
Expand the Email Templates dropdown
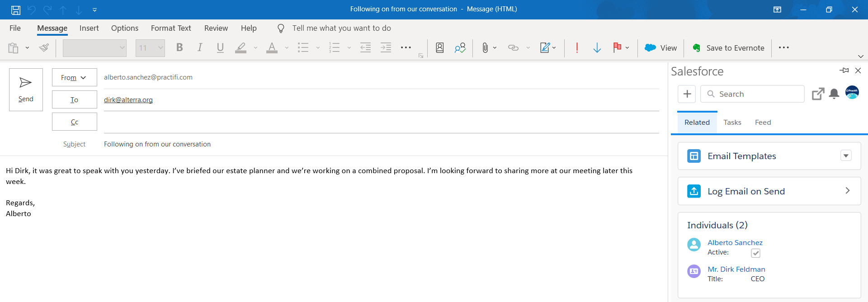tap(846, 156)
